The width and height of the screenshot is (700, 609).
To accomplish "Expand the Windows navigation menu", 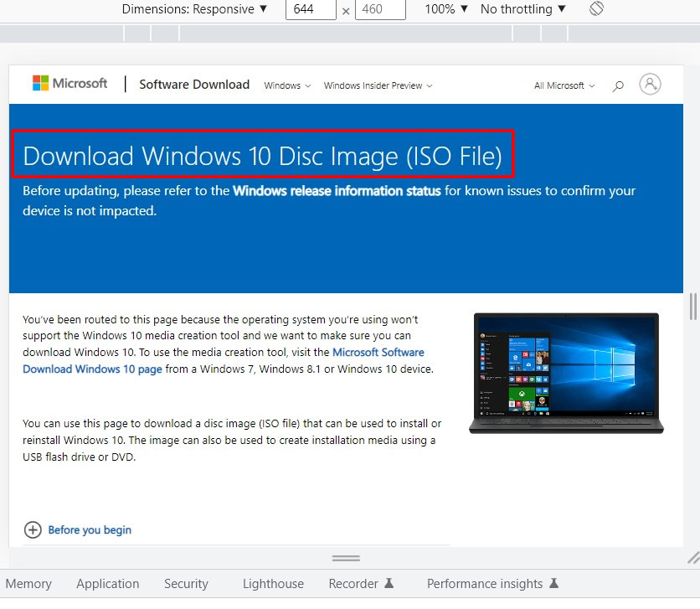I will pyautogui.click(x=287, y=85).
